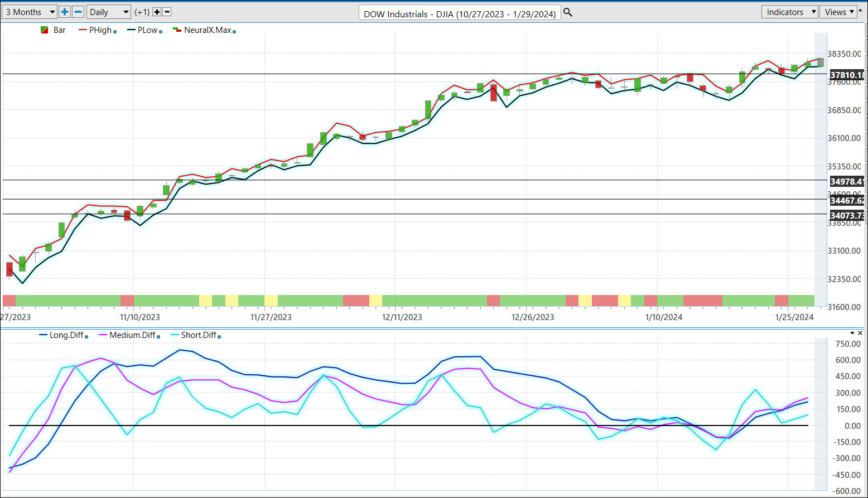Click the magnifying glass search icon
The height and width of the screenshot is (498, 868).
click(568, 12)
